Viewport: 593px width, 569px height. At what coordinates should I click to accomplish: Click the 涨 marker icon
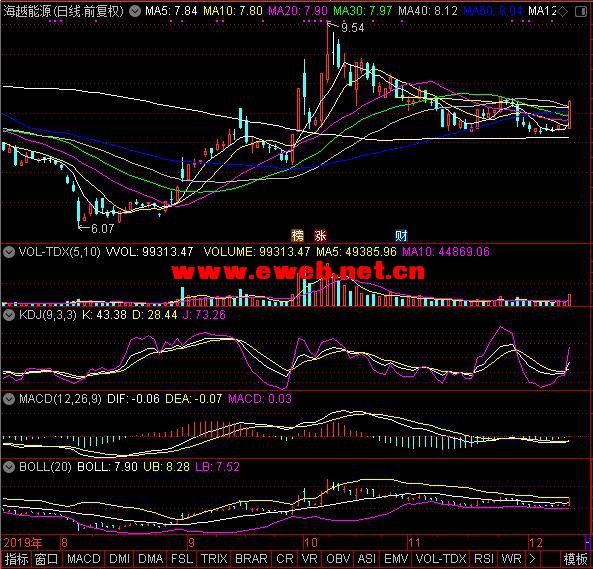[x=320, y=236]
